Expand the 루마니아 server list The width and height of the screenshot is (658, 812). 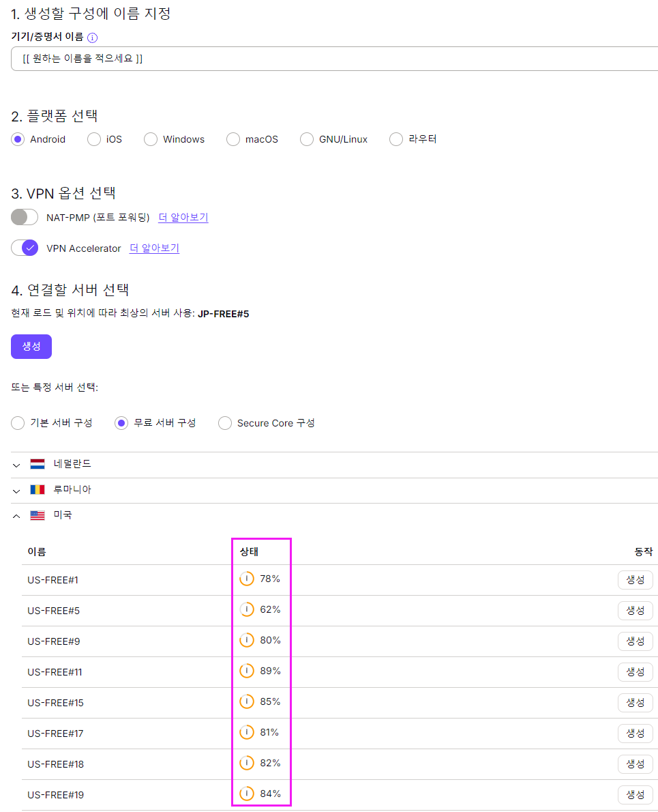[16, 491]
